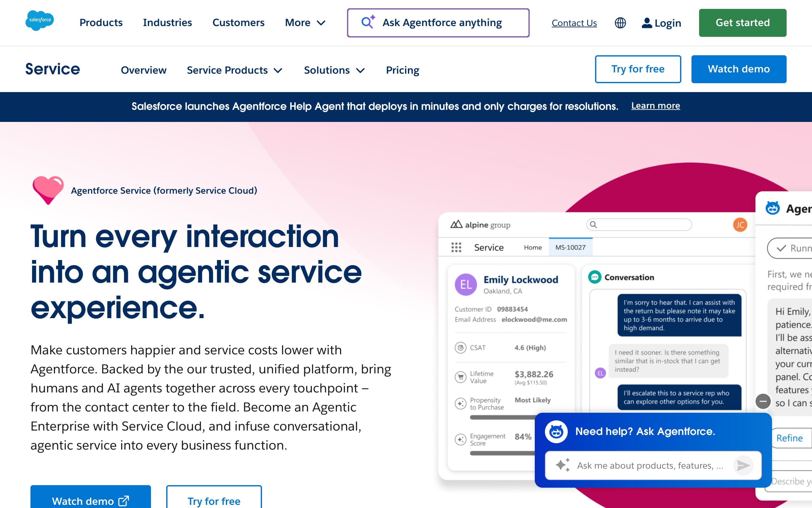Click the Salesforce cloud logo
Image resolution: width=812 pixels, height=508 pixels.
[40, 21]
